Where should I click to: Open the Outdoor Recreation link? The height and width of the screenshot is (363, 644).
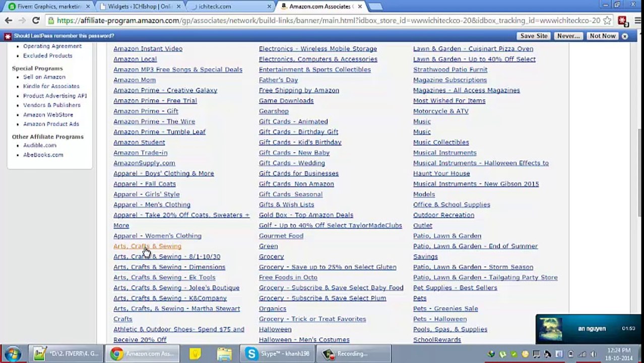(x=443, y=215)
